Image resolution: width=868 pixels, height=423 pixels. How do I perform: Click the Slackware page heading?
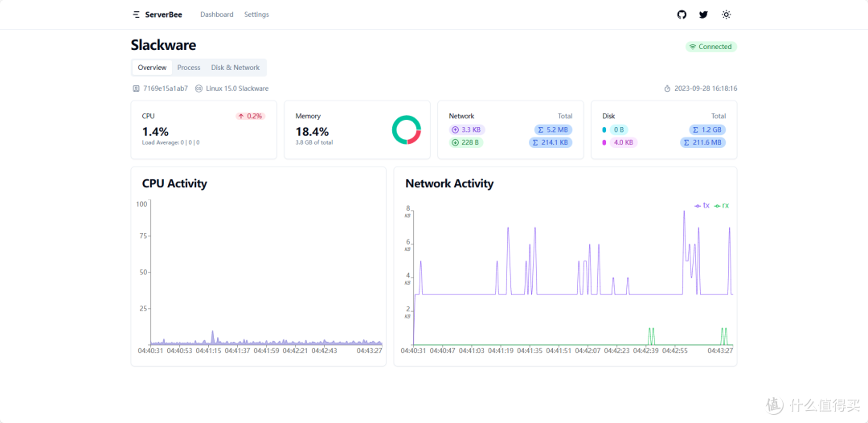[x=163, y=45]
